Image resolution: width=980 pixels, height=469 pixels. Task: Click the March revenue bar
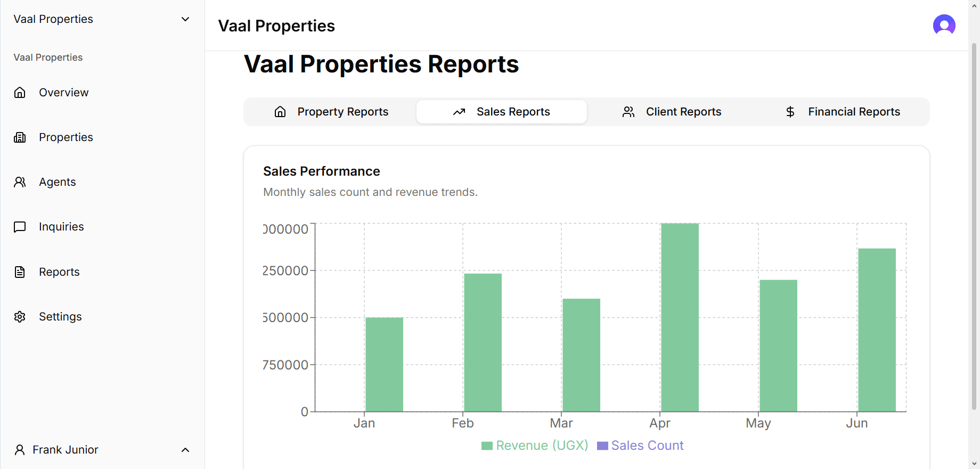tap(581, 355)
